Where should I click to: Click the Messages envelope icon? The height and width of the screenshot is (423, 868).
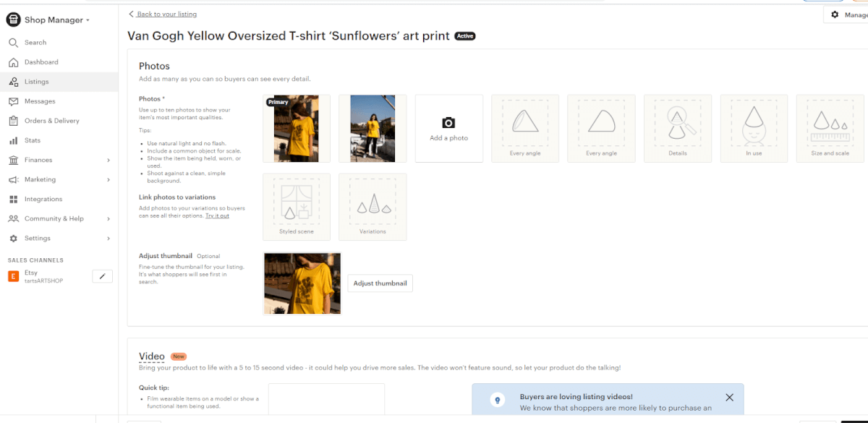[13, 101]
